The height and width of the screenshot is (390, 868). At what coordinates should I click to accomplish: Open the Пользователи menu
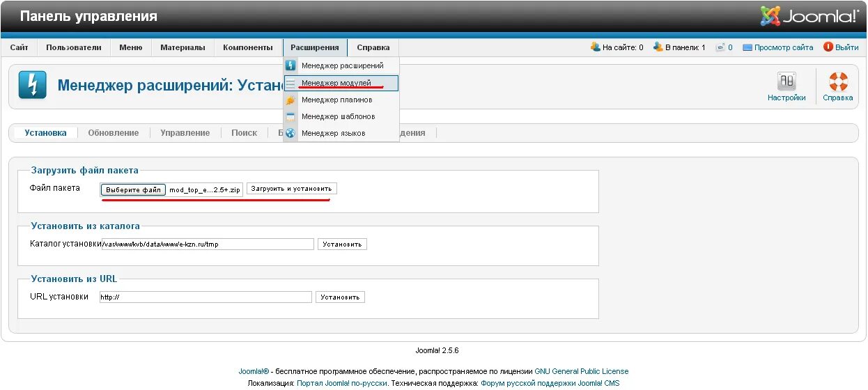pos(74,47)
